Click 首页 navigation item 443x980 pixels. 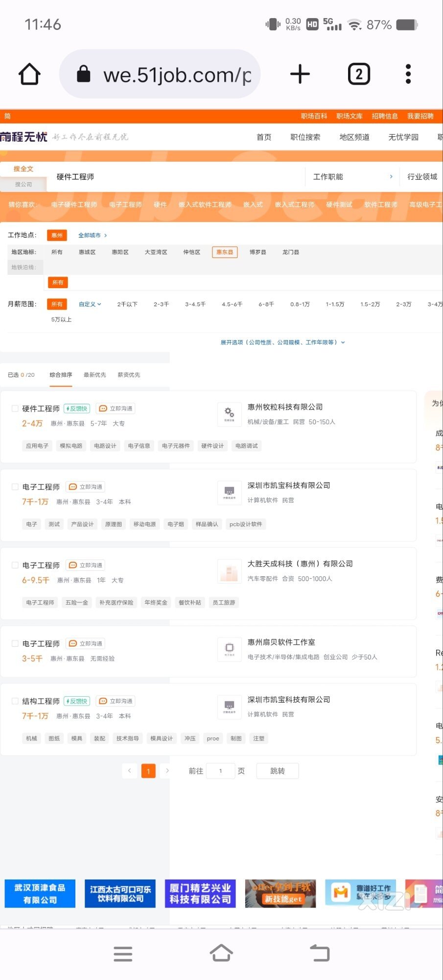(264, 137)
